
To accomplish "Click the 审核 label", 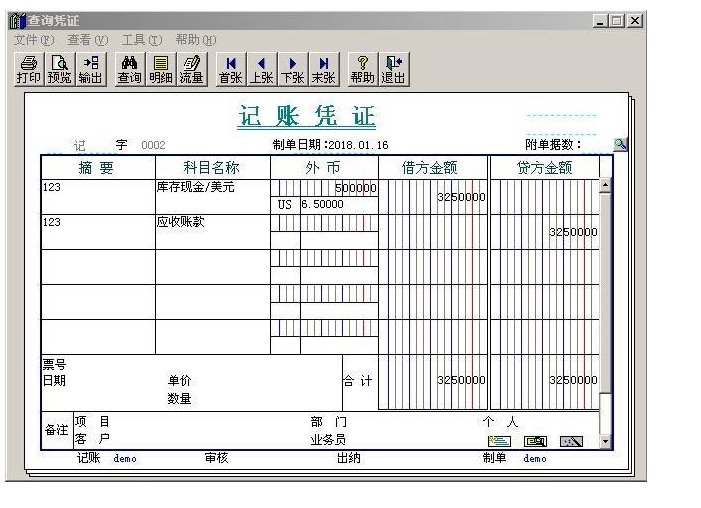I will click(x=216, y=457).
